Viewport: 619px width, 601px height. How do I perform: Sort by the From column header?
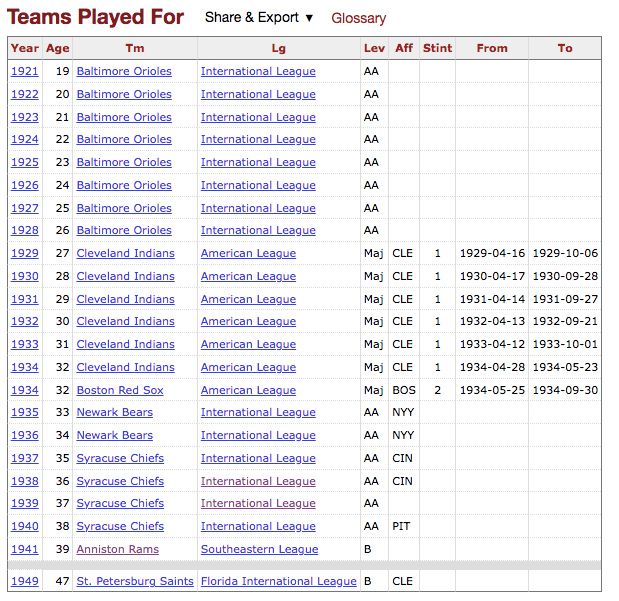point(492,48)
